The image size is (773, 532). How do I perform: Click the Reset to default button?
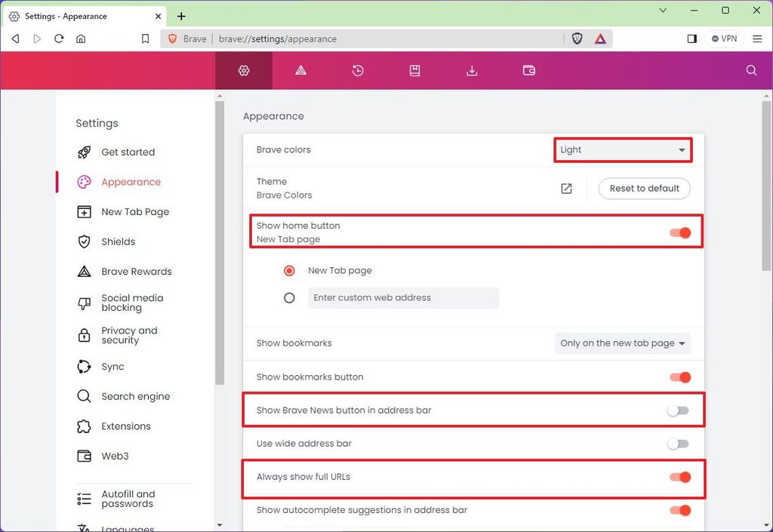point(644,188)
